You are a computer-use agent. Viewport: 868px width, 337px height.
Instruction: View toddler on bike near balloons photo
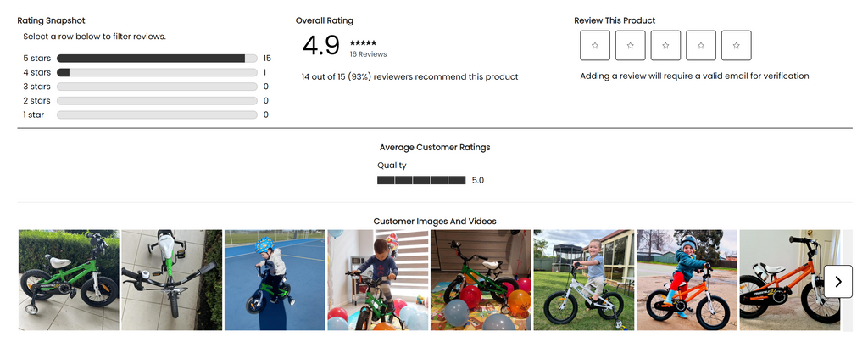coord(378,280)
